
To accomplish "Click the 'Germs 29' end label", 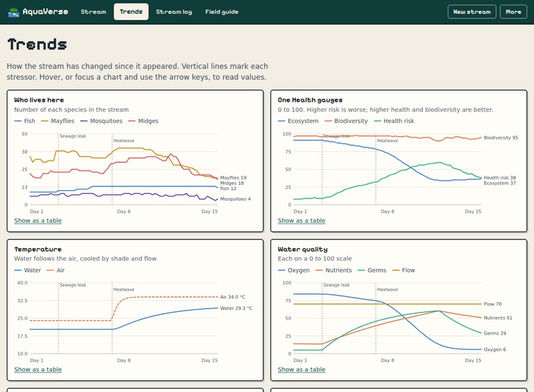I will pyautogui.click(x=495, y=333).
